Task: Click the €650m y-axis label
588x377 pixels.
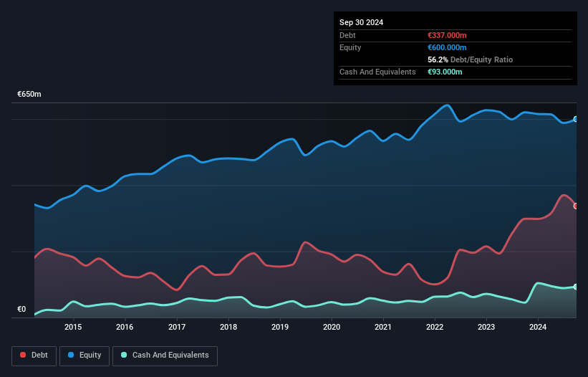Action: [29, 95]
